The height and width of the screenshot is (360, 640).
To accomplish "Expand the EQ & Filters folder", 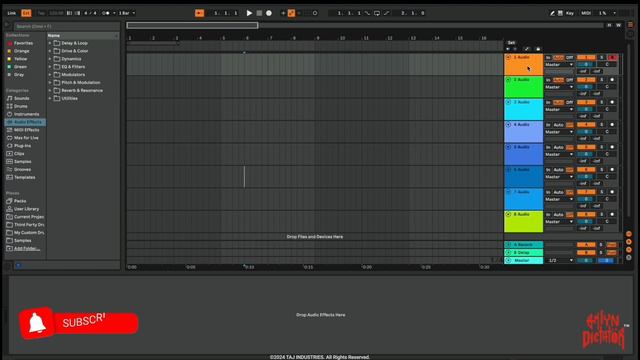I will coord(50,67).
